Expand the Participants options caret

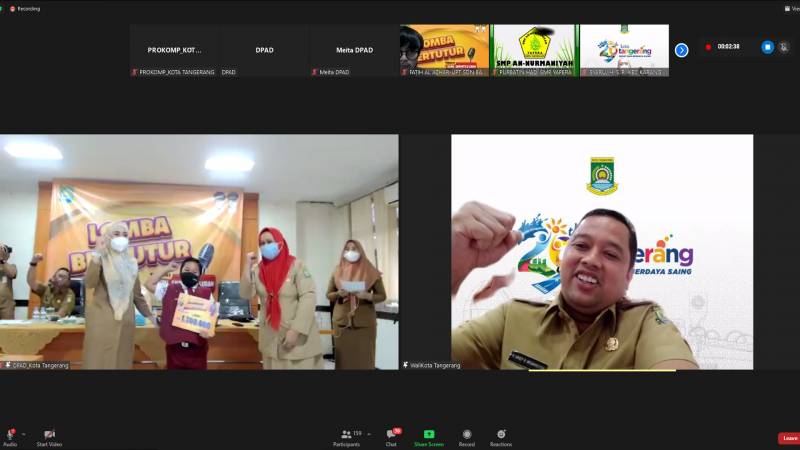(x=369, y=433)
